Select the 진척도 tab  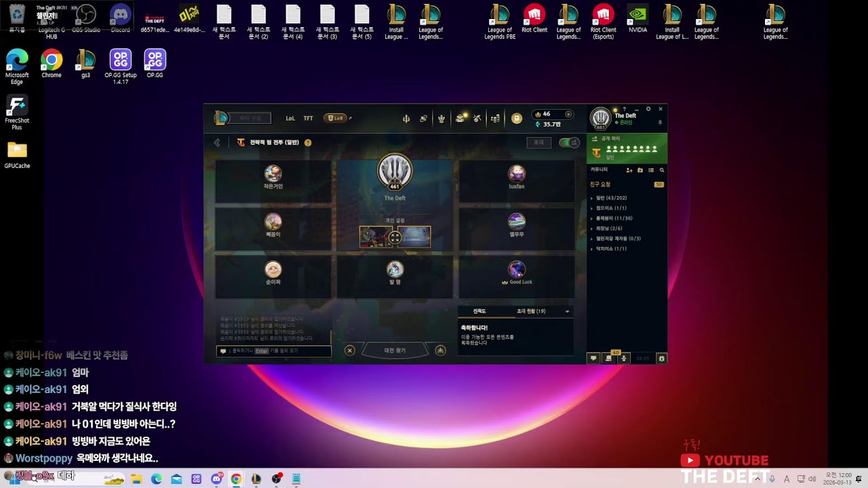point(479,311)
